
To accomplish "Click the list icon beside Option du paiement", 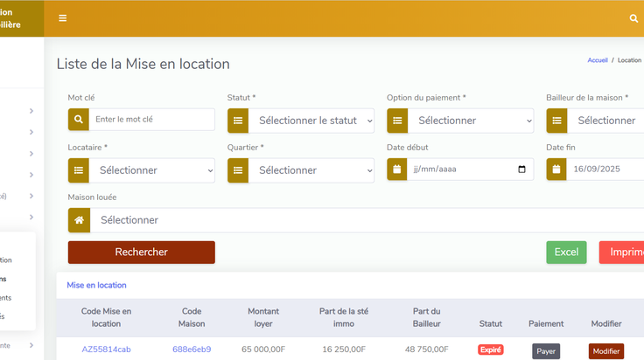I will pyautogui.click(x=397, y=121).
